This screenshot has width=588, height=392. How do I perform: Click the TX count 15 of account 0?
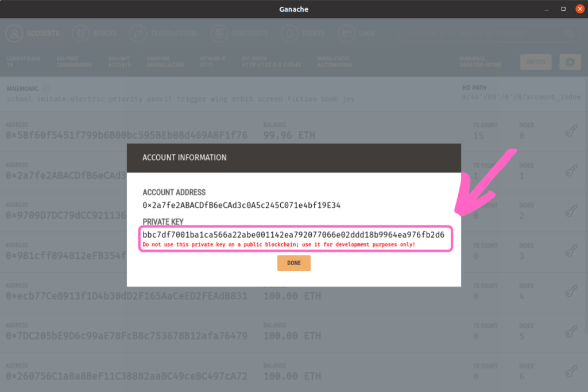(478, 135)
